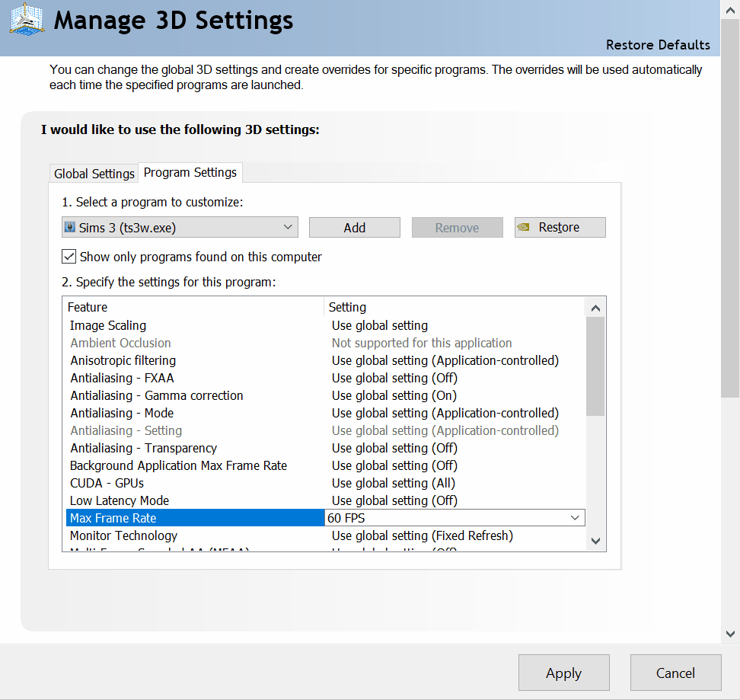Click the Manage 3D Settings header icon
740x700 pixels.
pyautogui.click(x=27, y=19)
